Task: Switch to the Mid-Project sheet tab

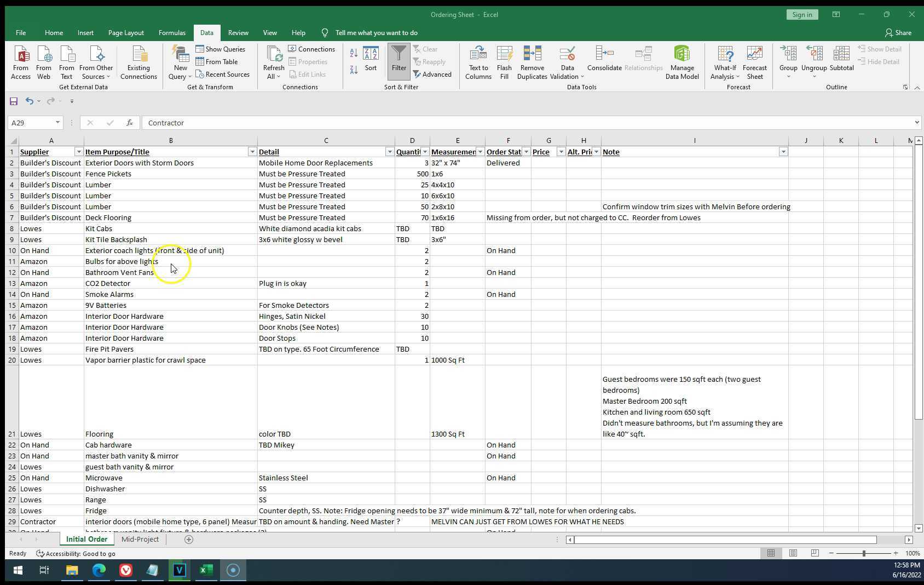Action: pyautogui.click(x=140, y=539)
